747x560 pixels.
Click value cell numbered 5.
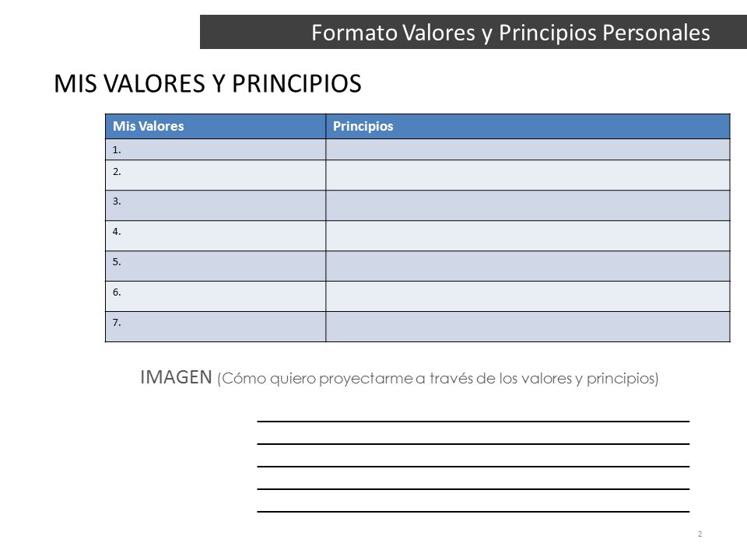216,266
